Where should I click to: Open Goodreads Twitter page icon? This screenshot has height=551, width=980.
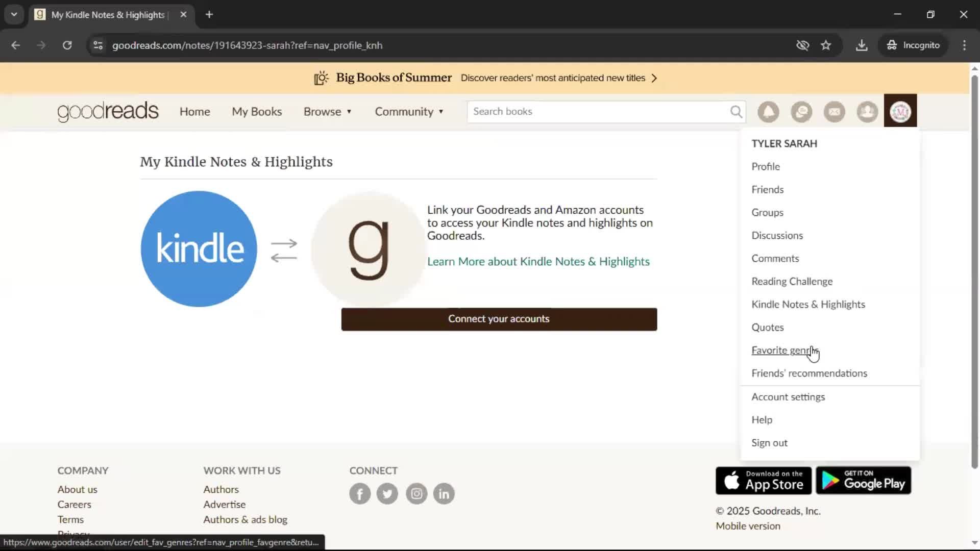(387, 493)
